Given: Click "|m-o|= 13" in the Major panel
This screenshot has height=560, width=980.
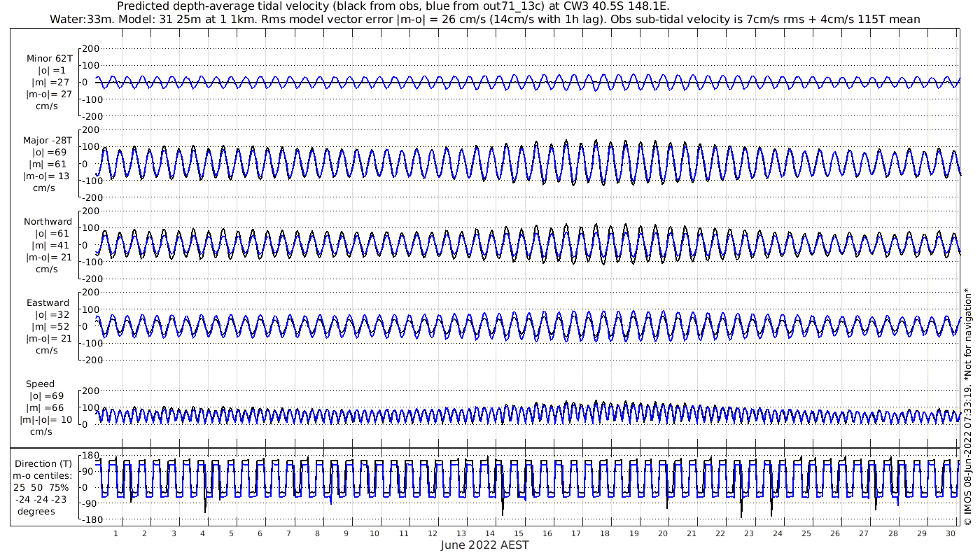Looking at the screenshot, I should click(x=47, y=176).
